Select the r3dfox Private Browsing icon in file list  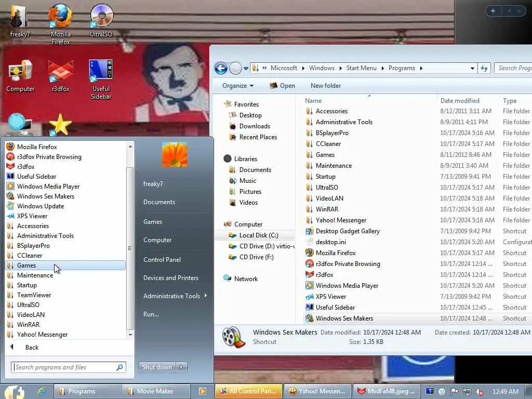(x=309, y=263)
